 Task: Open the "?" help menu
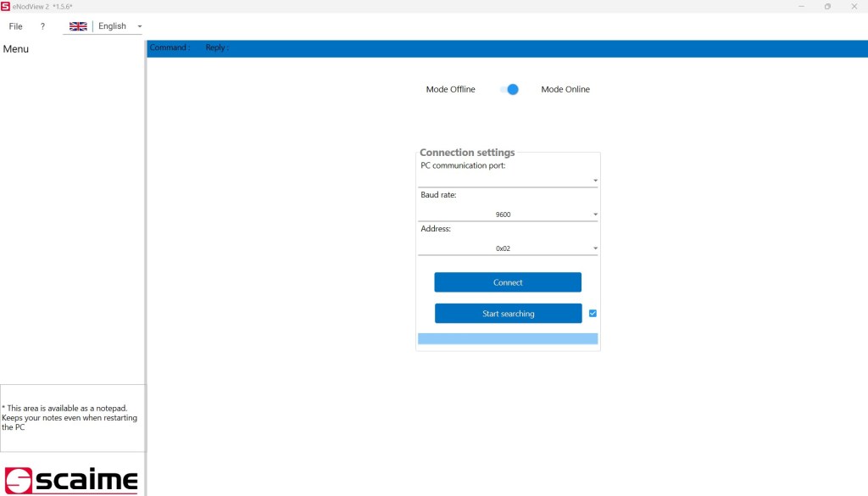pyautogui.click(x=41, y=26)
